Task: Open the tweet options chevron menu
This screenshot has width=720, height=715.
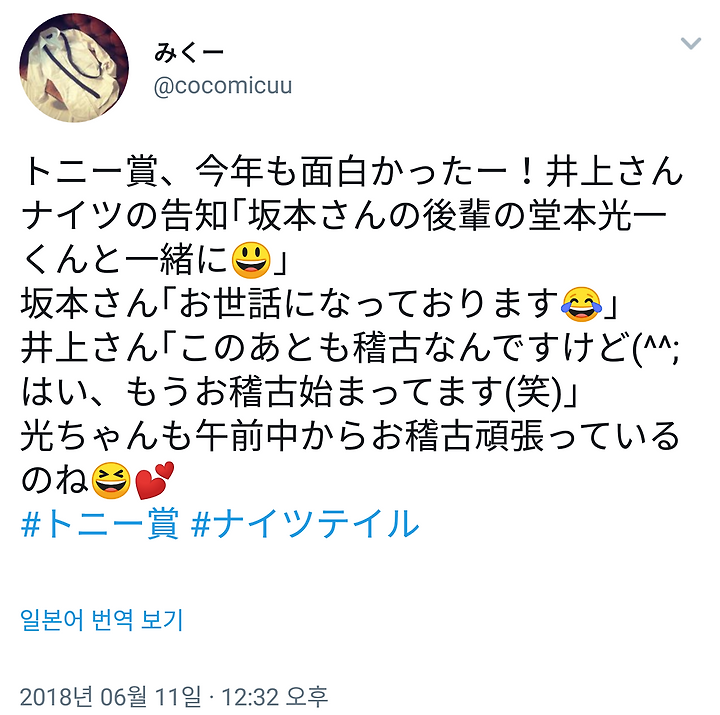Action: (x=690, y=44)
